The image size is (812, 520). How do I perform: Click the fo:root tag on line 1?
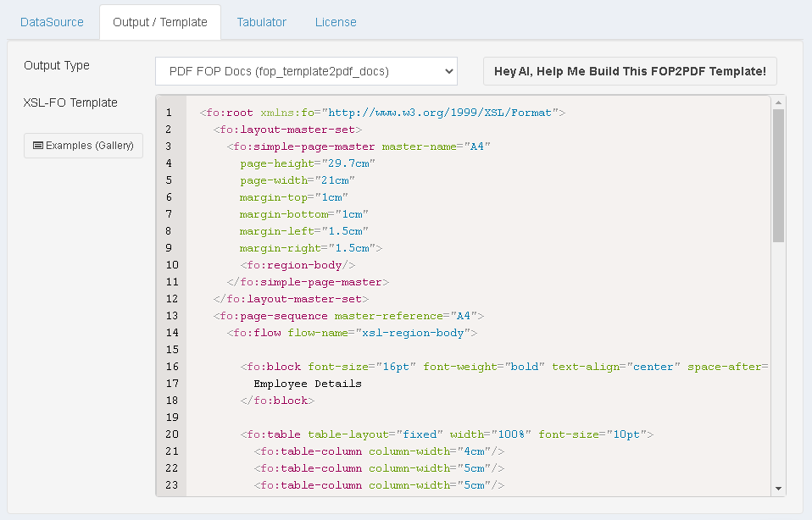click(229, 113)
